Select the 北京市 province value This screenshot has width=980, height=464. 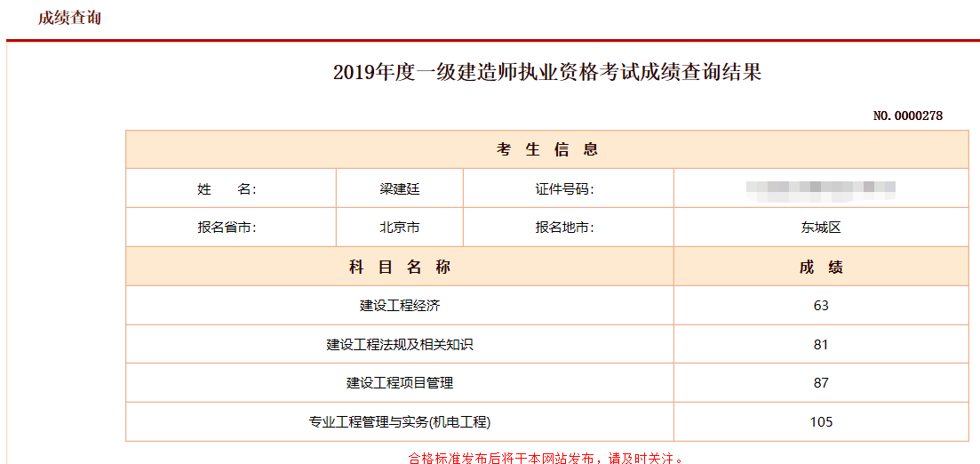tap(399, 228)
